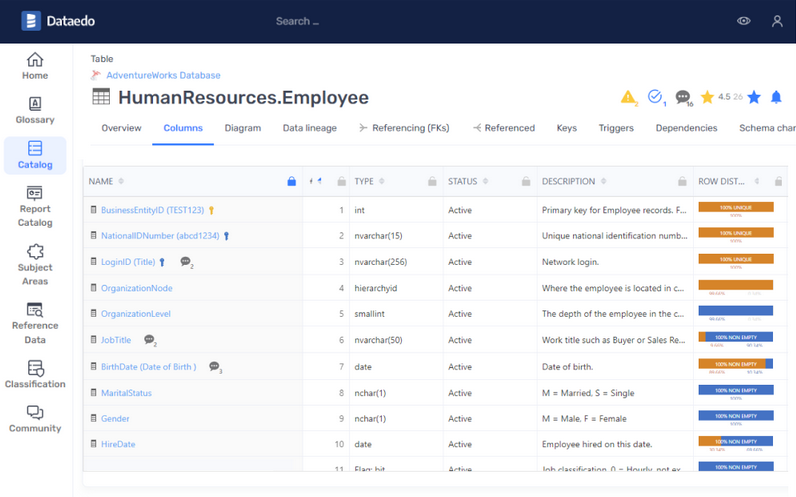The width and height of the screenshot is (796, 497).
Task: Click row distribution bar for BusinessEntityID
Action: (736, 207)
